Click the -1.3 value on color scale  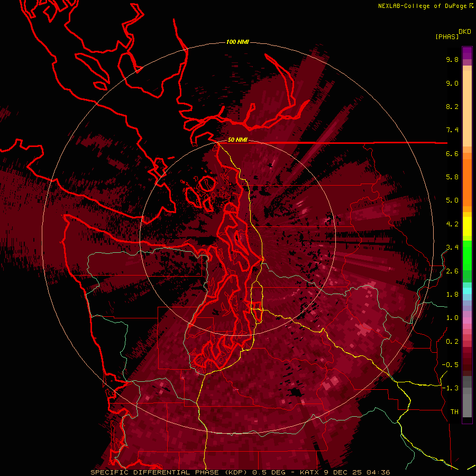pos(450,388)
